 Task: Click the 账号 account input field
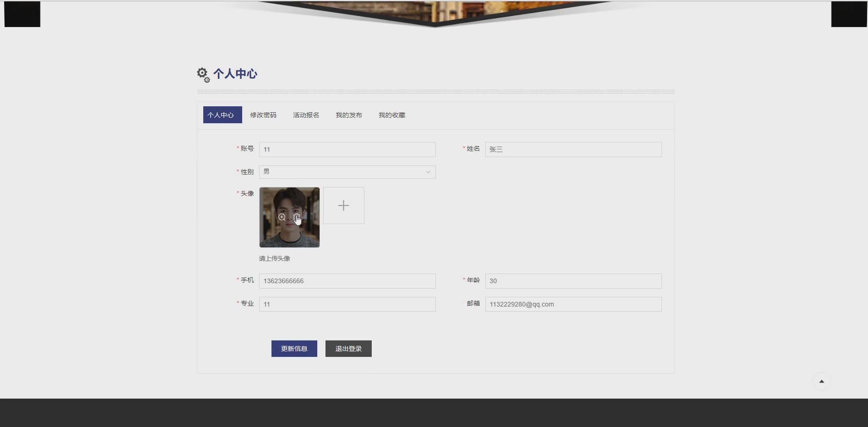tap(347, 149)
